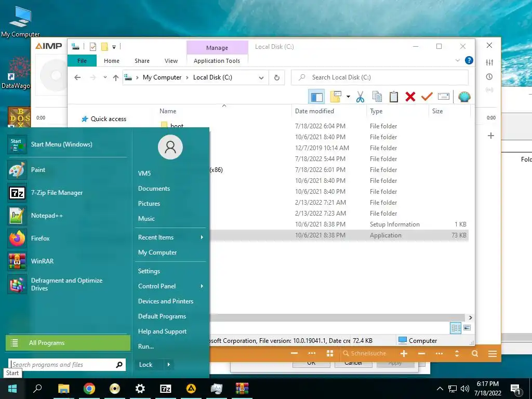Click the Explorer horizontal scrollbar track

(x=338, y=317)
